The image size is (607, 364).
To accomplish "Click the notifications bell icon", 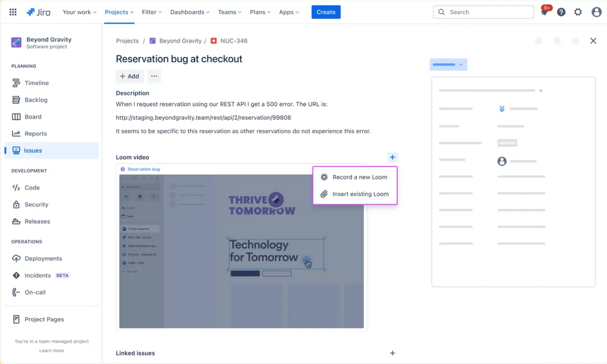I will coord(544,12).
